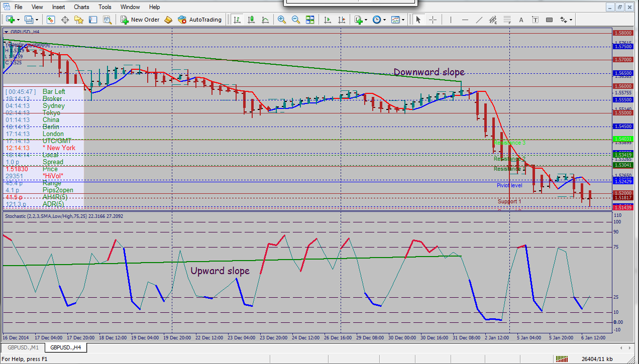Click the 'Bar Left' timer row
This screenshot has width=639, height=364.
point(36,92)
